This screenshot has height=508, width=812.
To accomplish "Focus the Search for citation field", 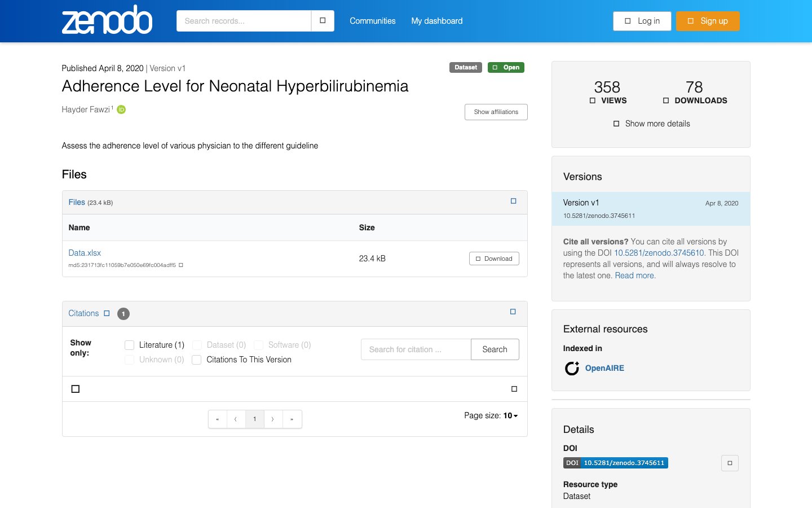I will click(416, 349).
